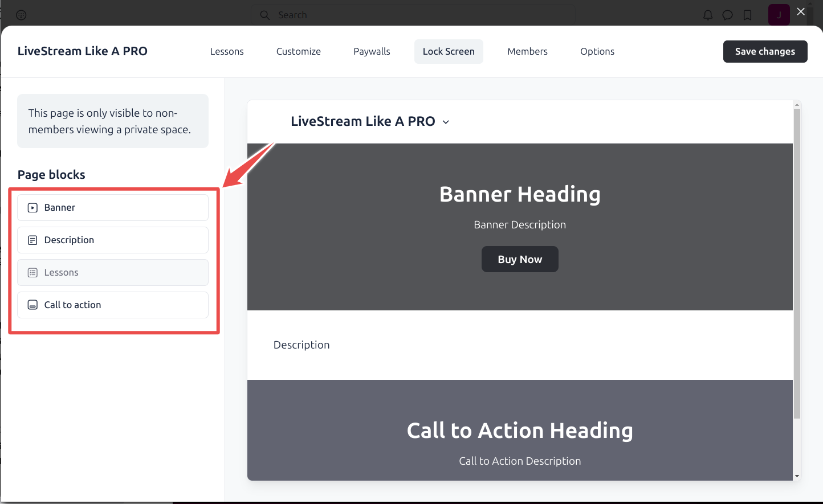This screenshot has height=504, width=823.
Task: Open the bookmarks icon in header
Action: pyautogui.click(x=748, y=15)
